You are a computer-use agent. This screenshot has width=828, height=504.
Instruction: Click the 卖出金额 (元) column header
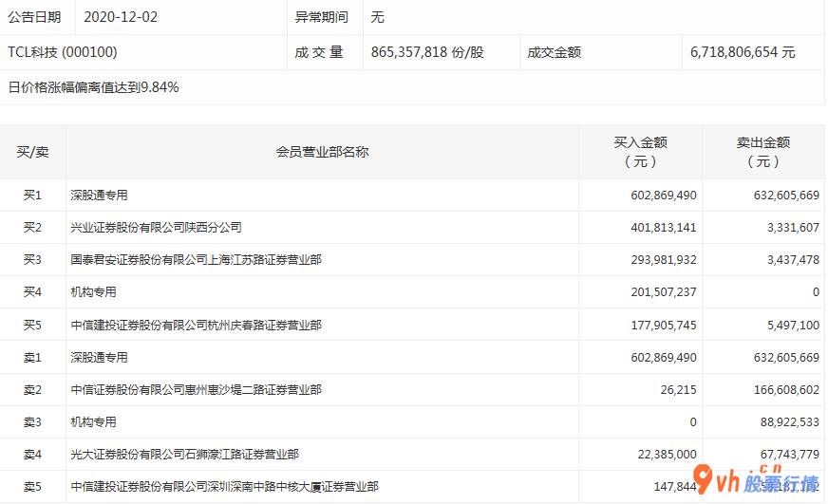coord(762,152)
